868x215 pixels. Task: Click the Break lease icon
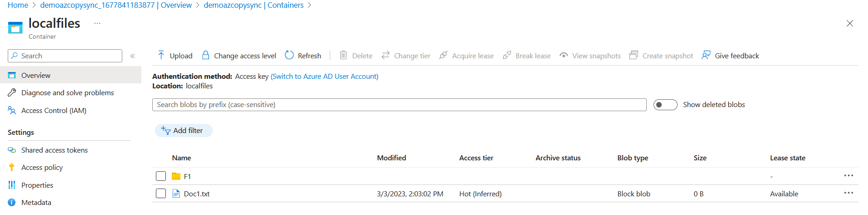[x=507, y=55]
